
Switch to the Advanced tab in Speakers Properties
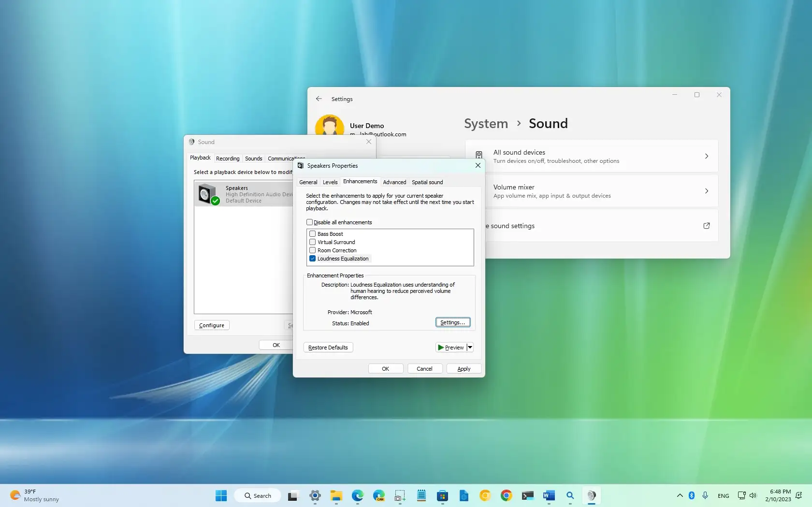(394, 182)
